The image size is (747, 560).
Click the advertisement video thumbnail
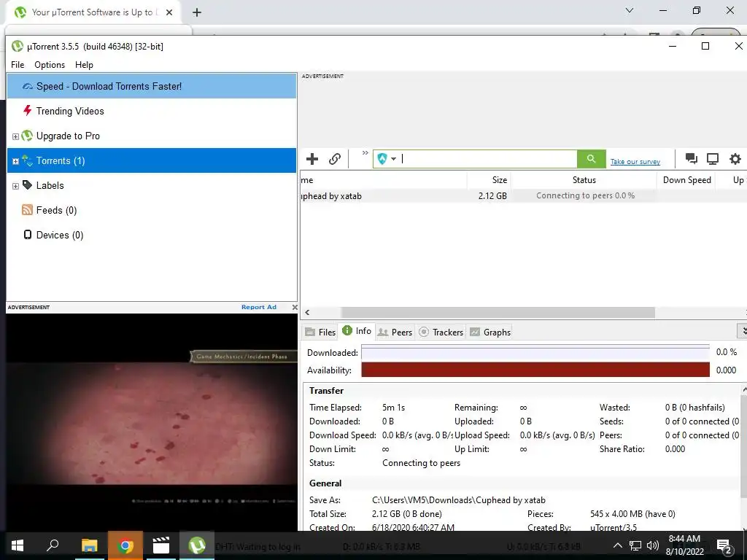(x=152, y=422)
